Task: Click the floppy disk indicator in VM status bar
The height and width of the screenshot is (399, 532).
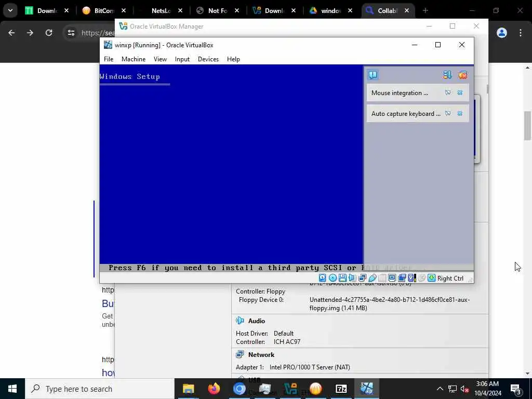Action: (342, 278)
